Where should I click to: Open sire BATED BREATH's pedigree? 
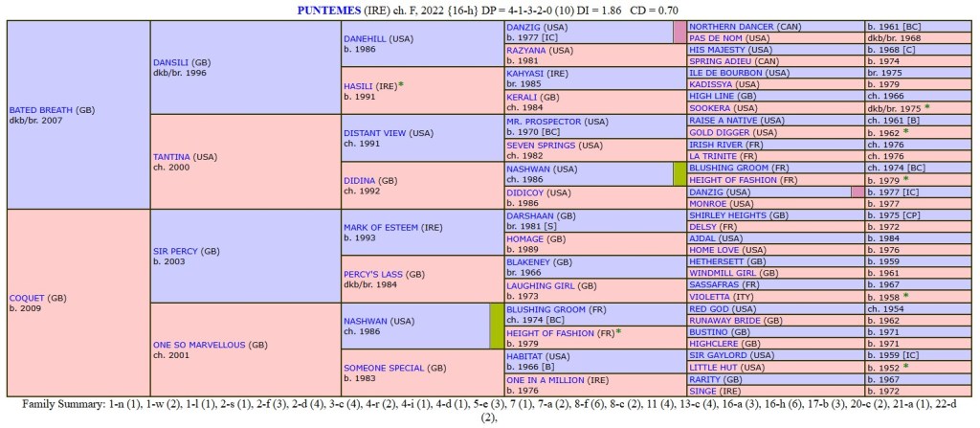click(x=41, y=110)
